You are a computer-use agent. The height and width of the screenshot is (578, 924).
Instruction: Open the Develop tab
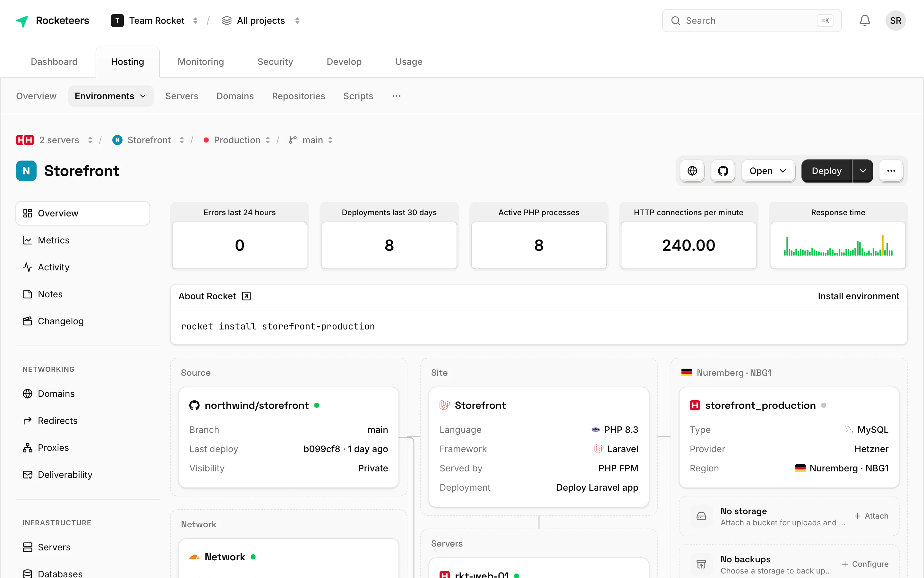click(x=344, y=62)
